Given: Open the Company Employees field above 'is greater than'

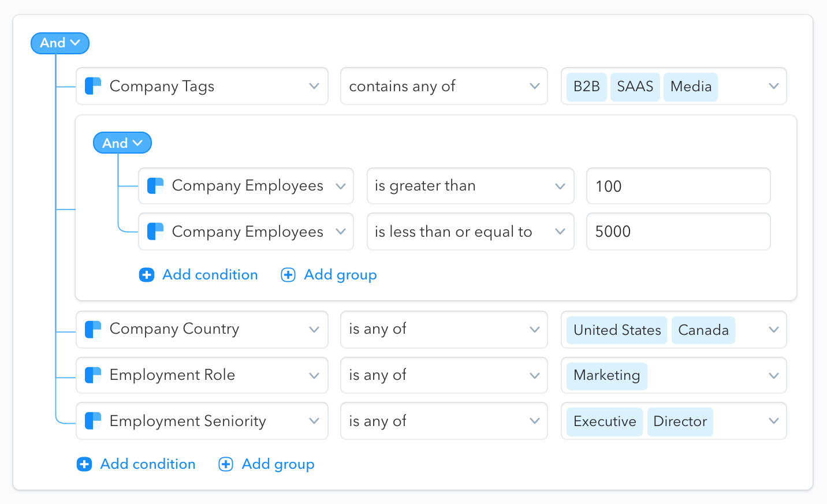Looking at the screenshot, I should pyautogui.click(x=246, y=186).
